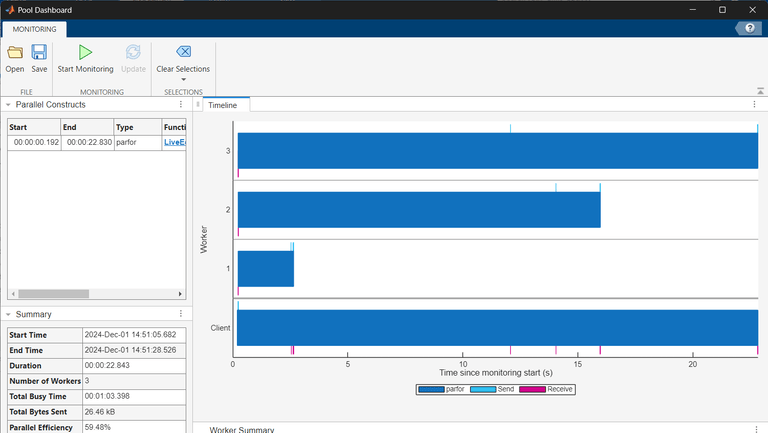768x433 pixels.
Task: Select the Timeline tab
Action: coord(223,104)
